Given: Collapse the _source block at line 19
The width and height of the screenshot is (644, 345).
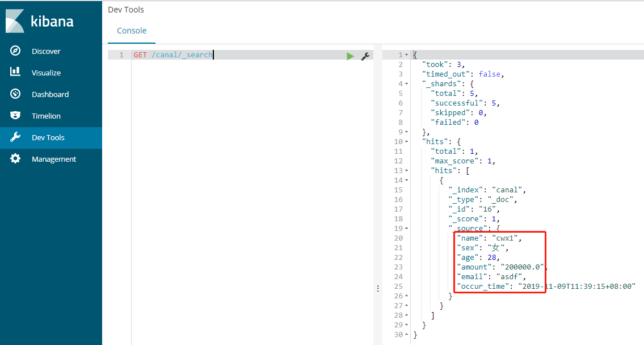Looking at the screenshot, I should [407, 228].
